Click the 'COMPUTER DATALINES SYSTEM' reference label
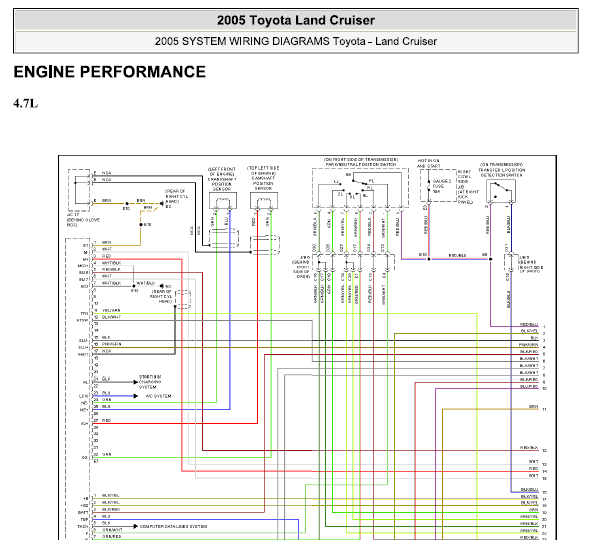This screenshot has width=599, height=540. (x=173, y=526)
